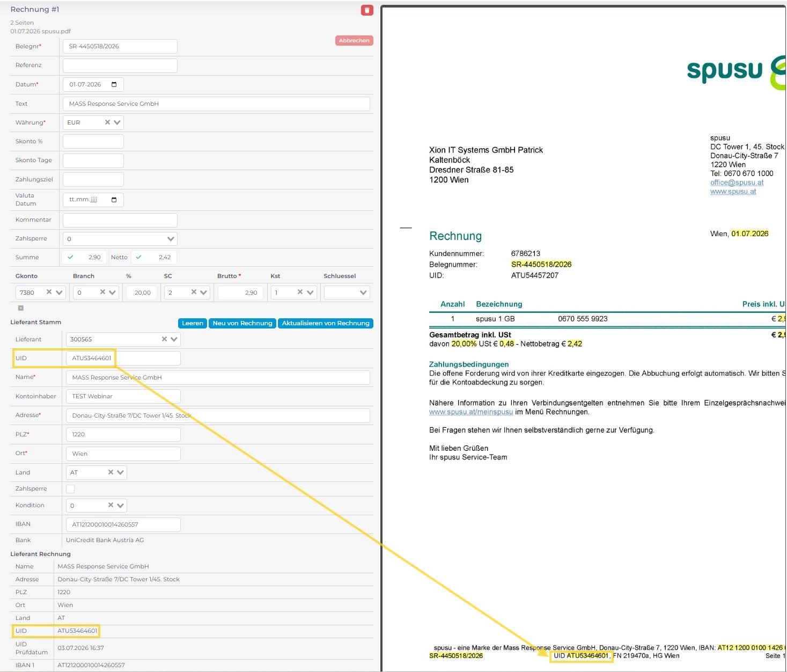
Task: Click the 01.07.2026 spusu.pdf file name
Action: pos(40,31)
